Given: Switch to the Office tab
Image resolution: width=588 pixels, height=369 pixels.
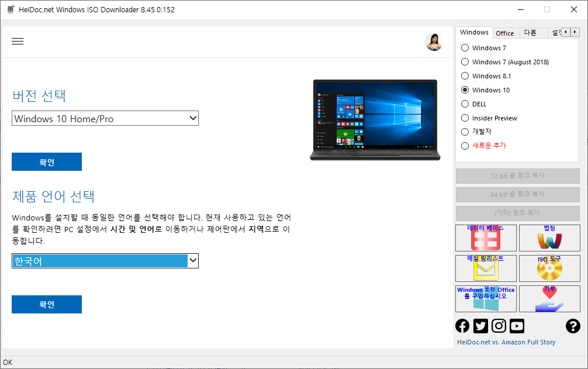Looking at the screenshot, I should [x=505, y=33].
